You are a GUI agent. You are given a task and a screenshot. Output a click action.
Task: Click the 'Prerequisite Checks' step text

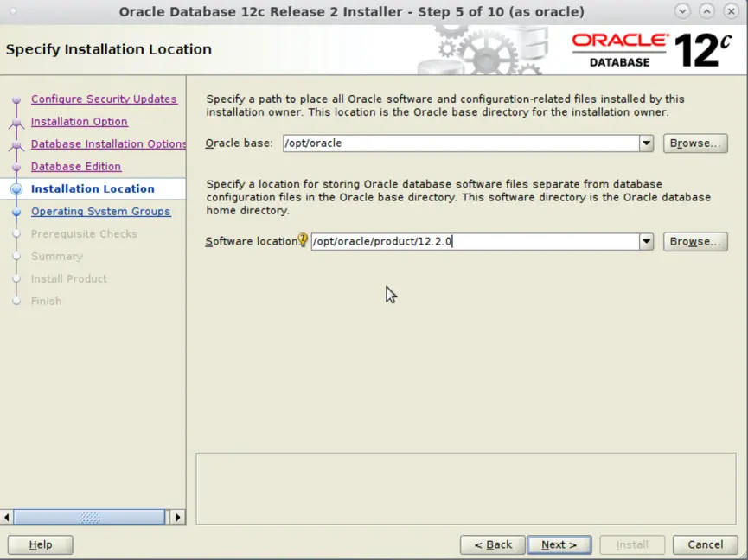click(x=84, y=233)
